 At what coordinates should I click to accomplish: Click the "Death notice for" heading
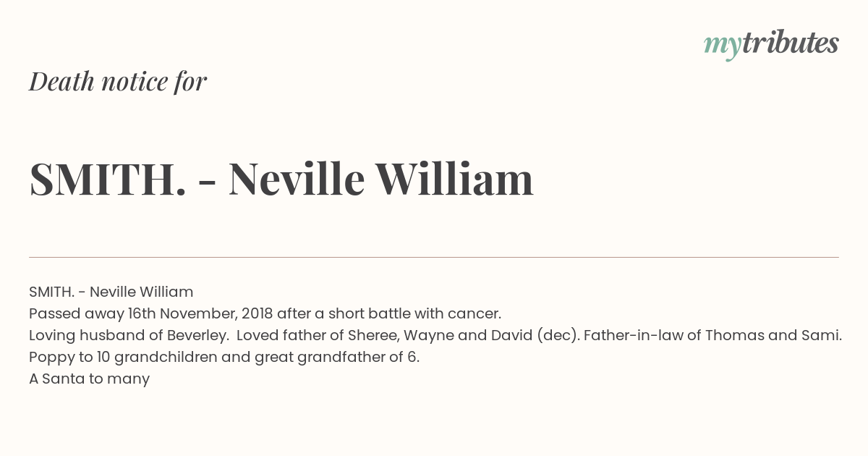coord(118,82)
